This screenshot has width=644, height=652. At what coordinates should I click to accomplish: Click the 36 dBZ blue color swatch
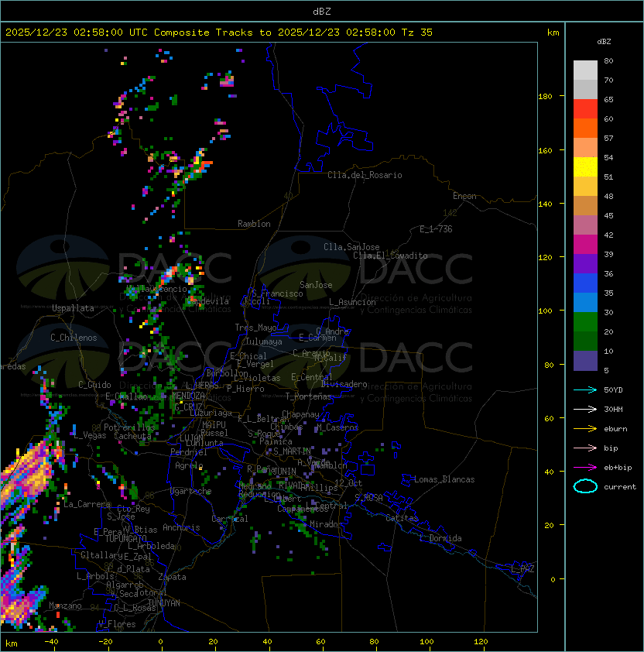click(585, 283)
